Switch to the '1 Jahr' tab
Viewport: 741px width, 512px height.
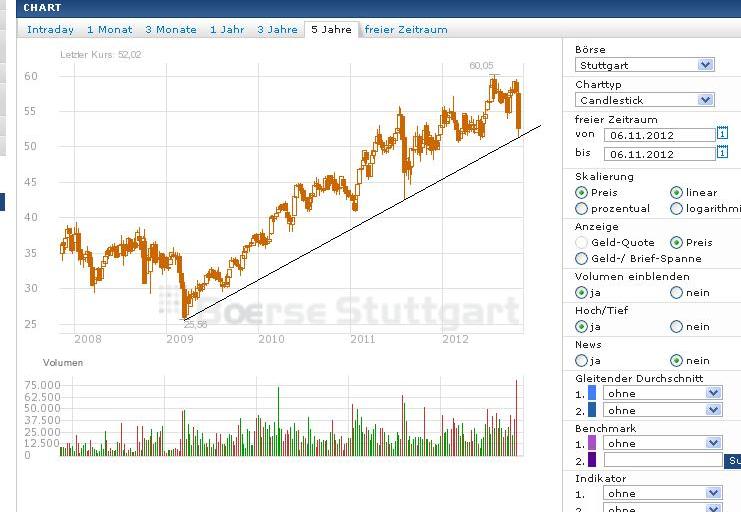[x=227, y=30]
